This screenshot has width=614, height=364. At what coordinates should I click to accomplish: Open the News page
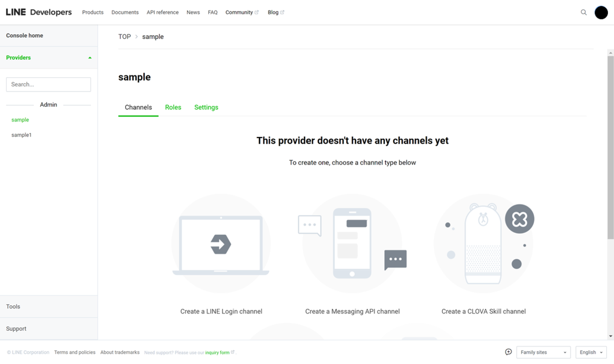193,12
